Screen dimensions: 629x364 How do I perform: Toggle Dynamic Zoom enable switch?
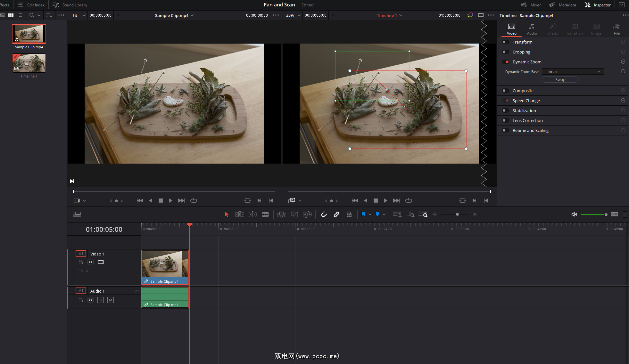(x=505, y=62)
